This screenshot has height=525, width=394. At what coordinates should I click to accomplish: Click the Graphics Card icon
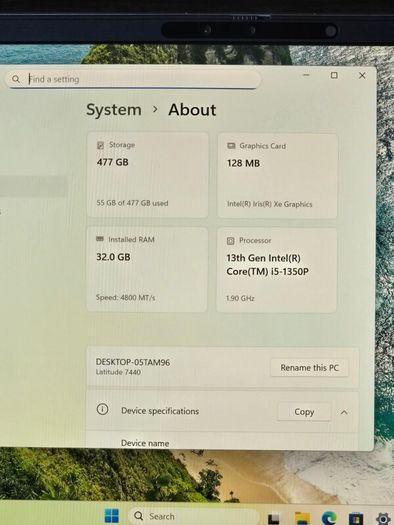point(231,146)
